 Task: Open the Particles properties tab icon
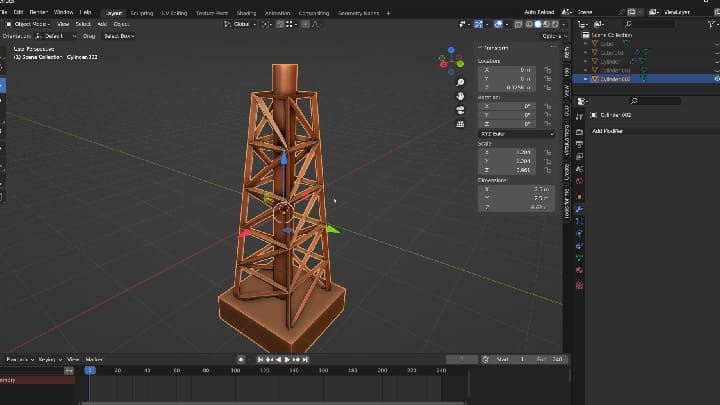[x=579, y=221]
